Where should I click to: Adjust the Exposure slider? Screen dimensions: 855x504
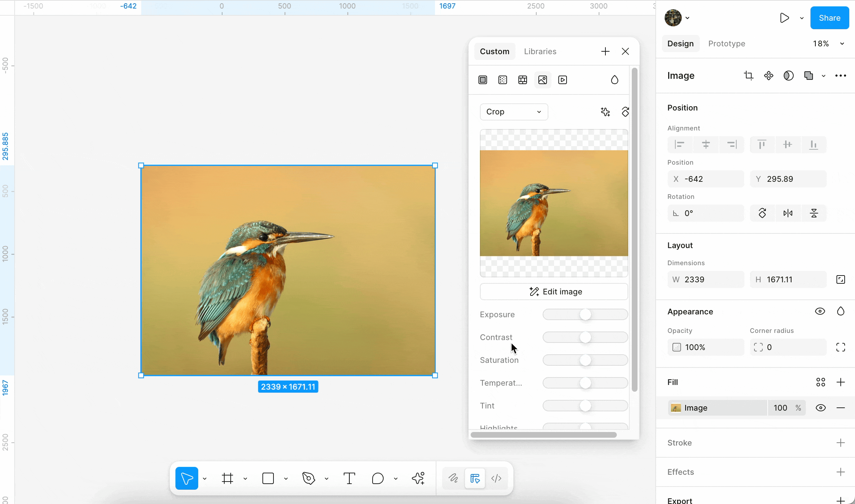(x=585, y=314)
